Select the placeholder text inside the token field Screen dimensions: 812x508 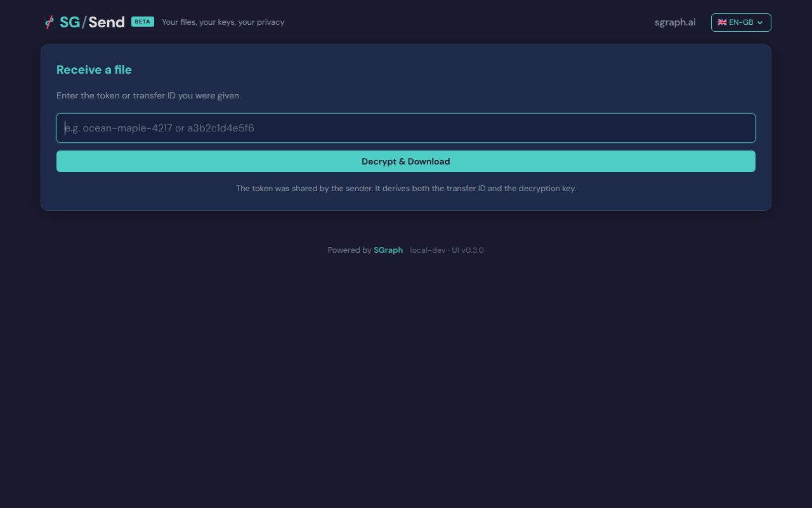(159, 128)
